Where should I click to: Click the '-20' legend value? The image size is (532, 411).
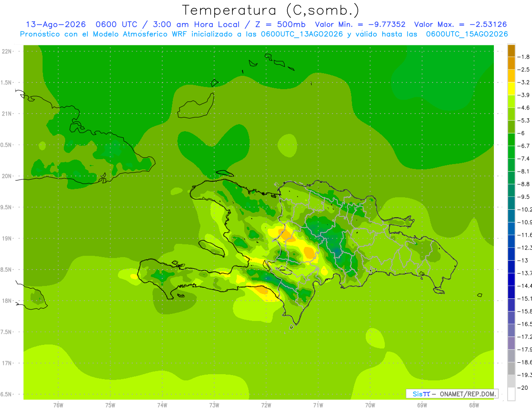pyautogui.click(x=524, y=388)
